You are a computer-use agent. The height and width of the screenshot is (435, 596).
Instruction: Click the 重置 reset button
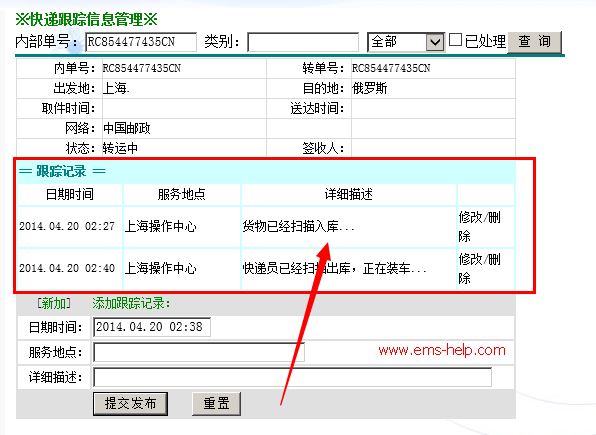coord(216,403)
